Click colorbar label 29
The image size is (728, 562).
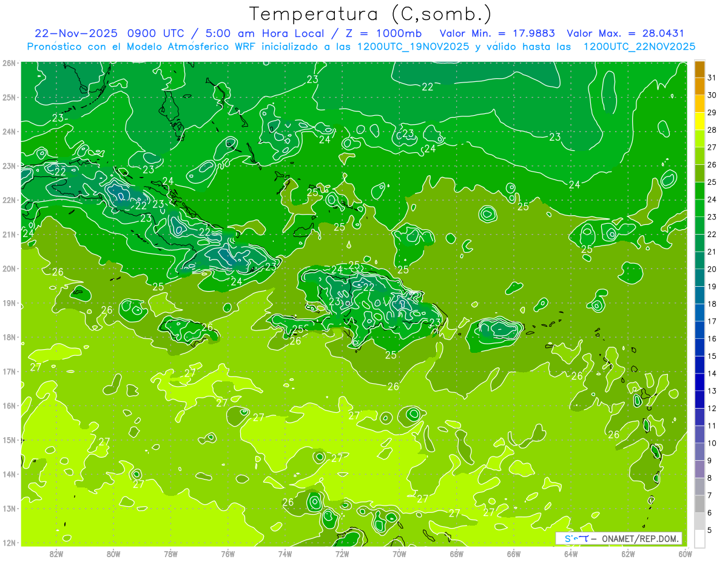712,113
